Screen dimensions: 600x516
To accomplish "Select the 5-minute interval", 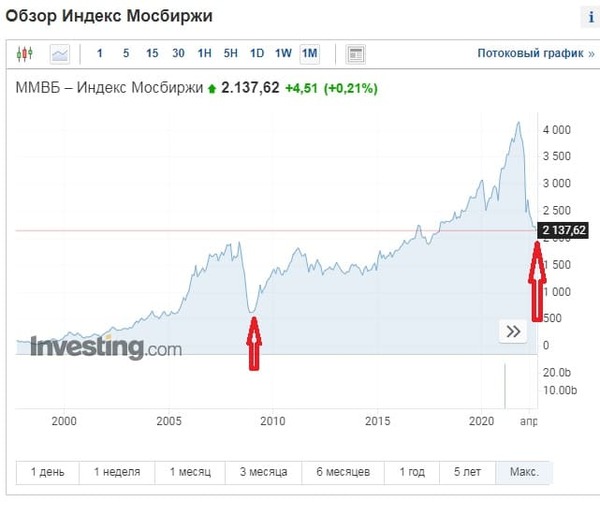I will (125, 53).
